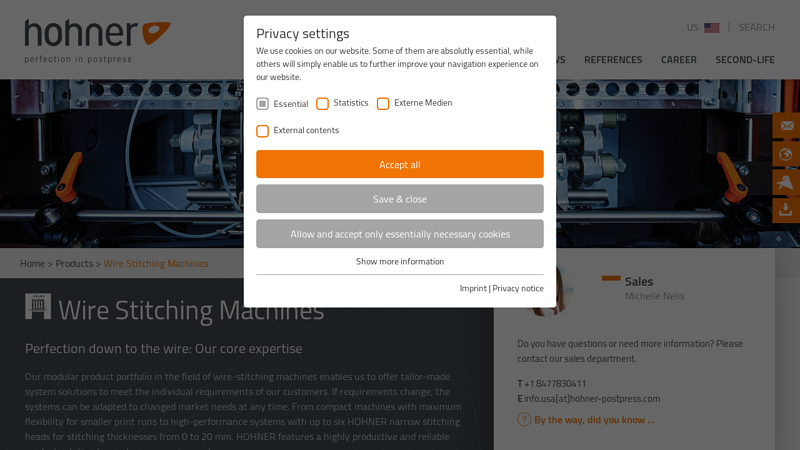Go to Products in the breadcrumb

pyautogui.click(x=74, y=264)
